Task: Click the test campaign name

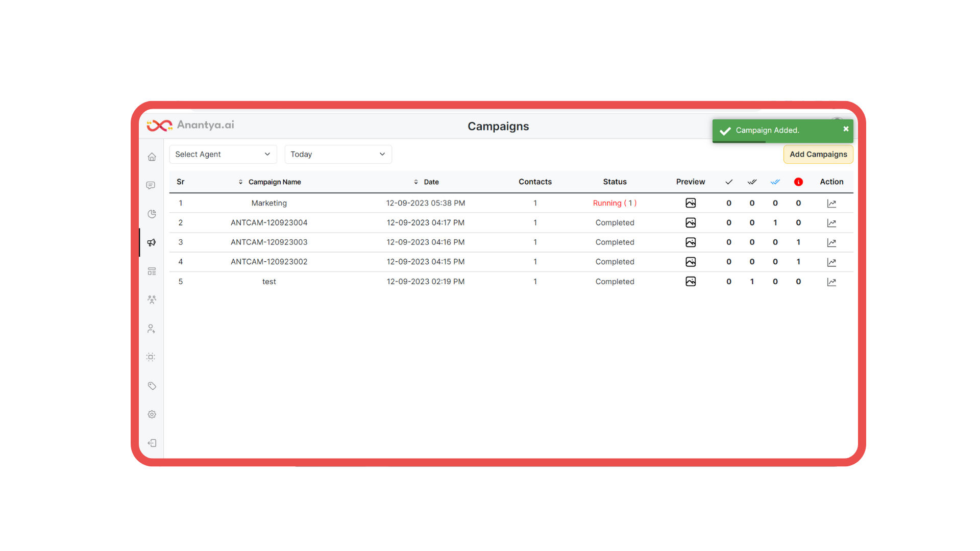Action: click(x=269, y=282)
